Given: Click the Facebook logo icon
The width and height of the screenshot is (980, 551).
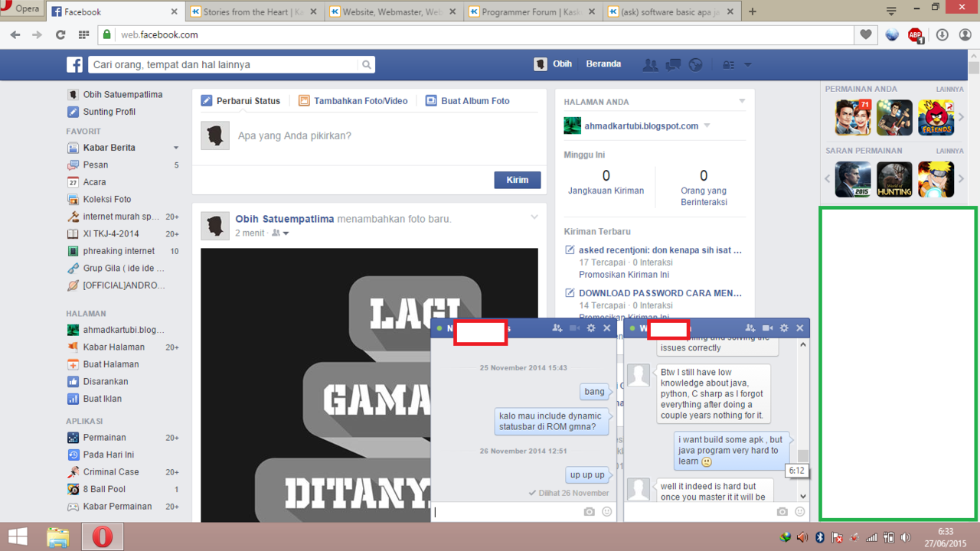Looking at the screenshot, I should point(74,65).
